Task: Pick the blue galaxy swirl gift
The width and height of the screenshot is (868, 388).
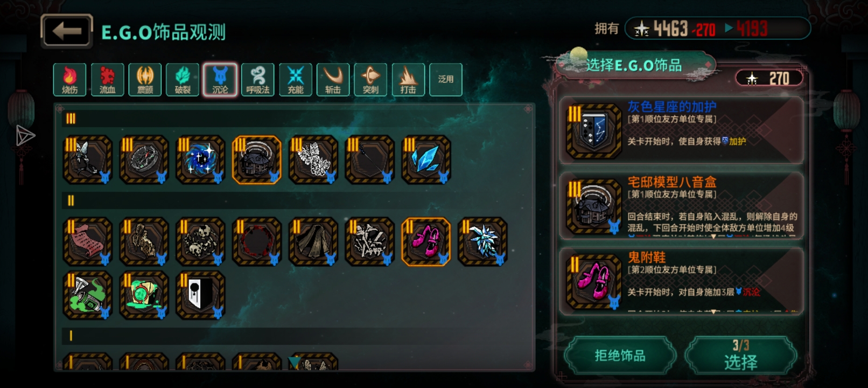Action: point(200,160)
